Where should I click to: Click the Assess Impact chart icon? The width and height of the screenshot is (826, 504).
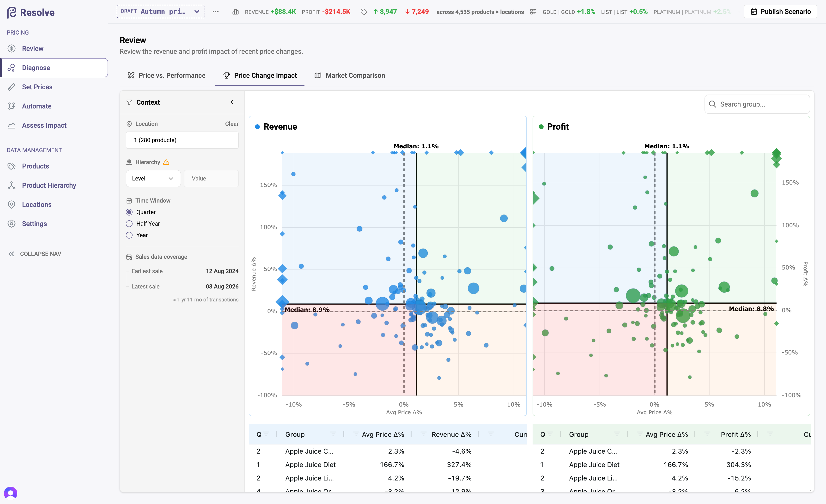12,125
